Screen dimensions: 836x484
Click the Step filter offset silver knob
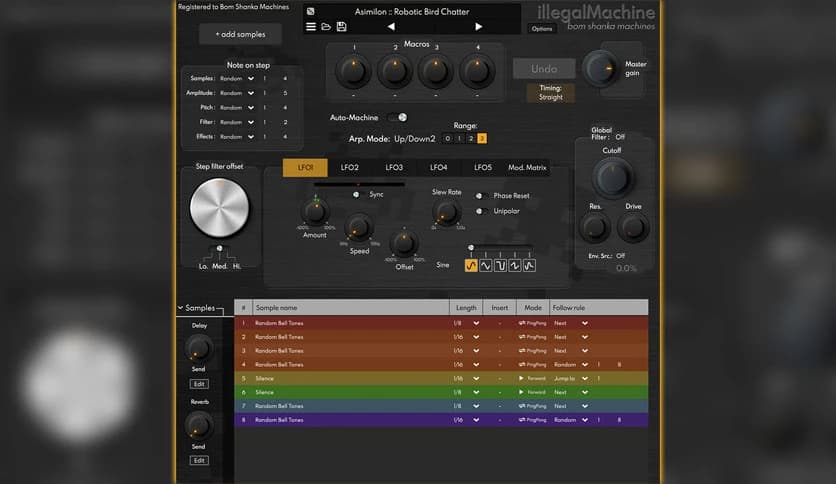(219, 208)
